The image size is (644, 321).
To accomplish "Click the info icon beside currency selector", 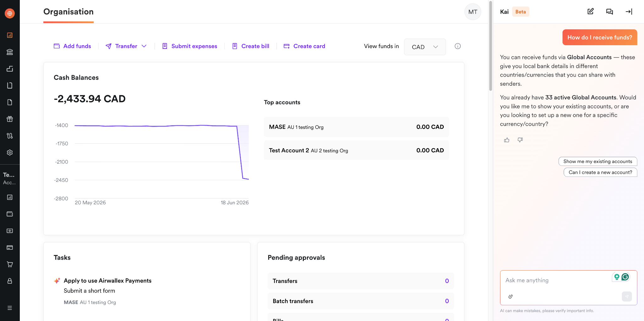I will point(458,46).
